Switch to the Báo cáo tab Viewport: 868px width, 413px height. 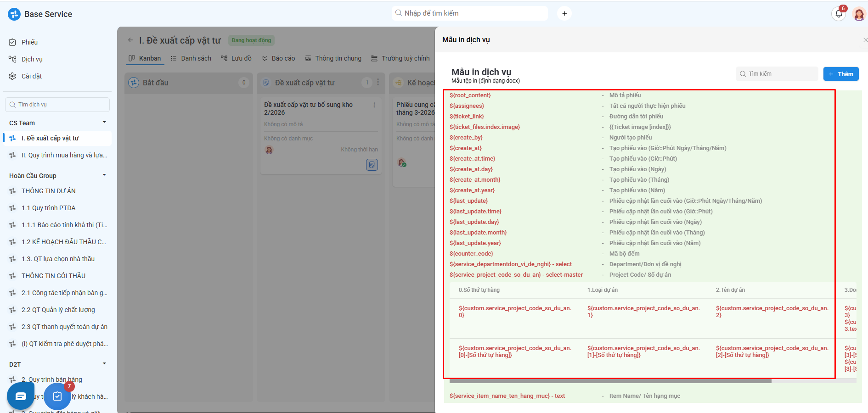click(278, 58)
